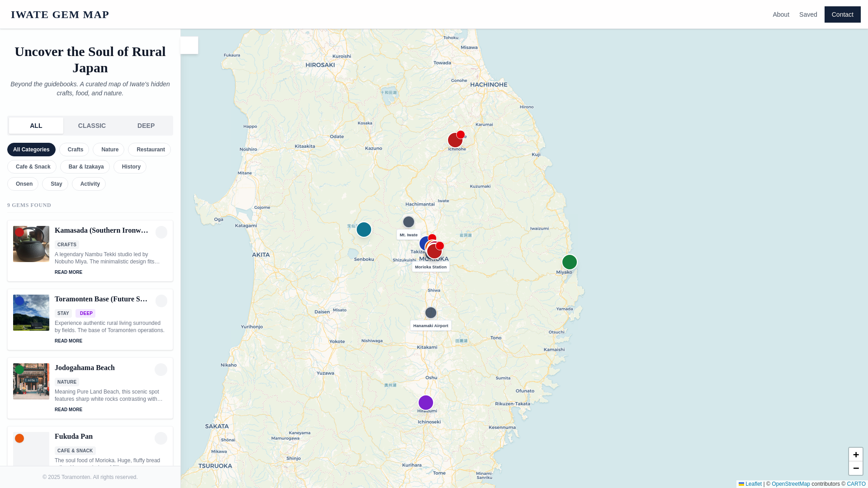The image size is (868, 488).
Task: Click the gray Hanamaki Airport marker
Action: click(430, 313)
